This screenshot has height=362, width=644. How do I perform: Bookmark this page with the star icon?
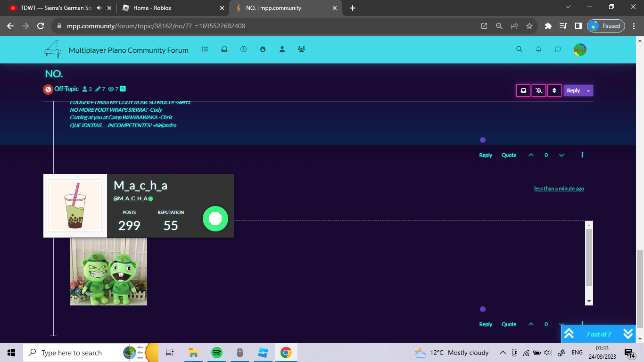[x=529, y=26]
